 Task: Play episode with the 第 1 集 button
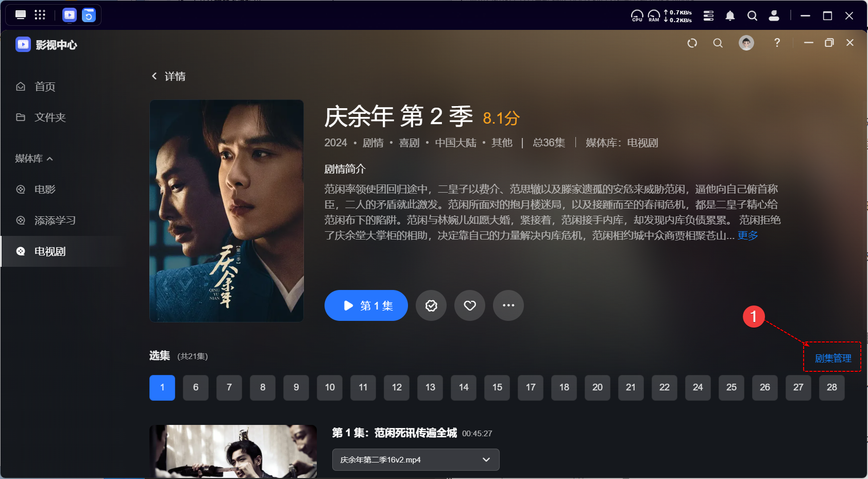[x=366, y=305]
